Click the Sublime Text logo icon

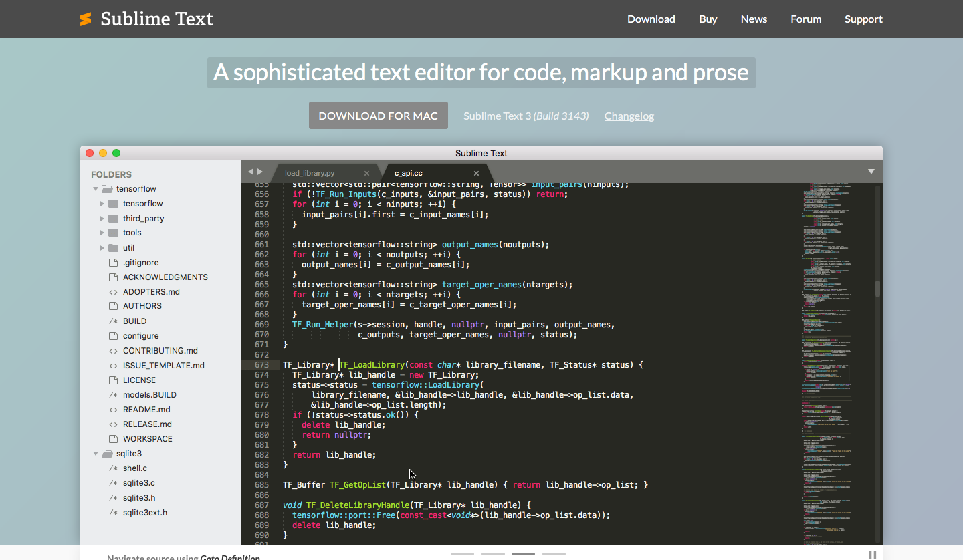[86, 19]
